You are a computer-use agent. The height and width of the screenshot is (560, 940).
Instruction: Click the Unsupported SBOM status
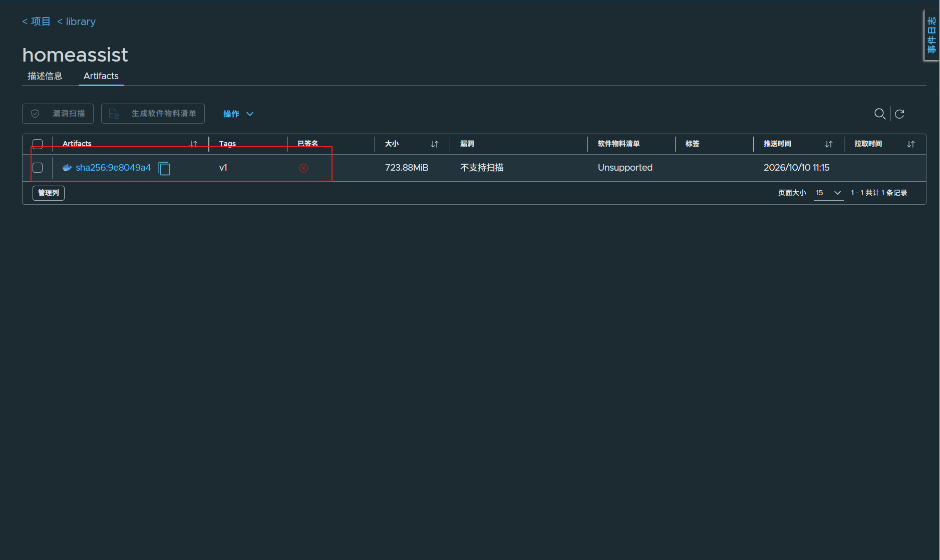pyautogui.click(x=625, y=168)
